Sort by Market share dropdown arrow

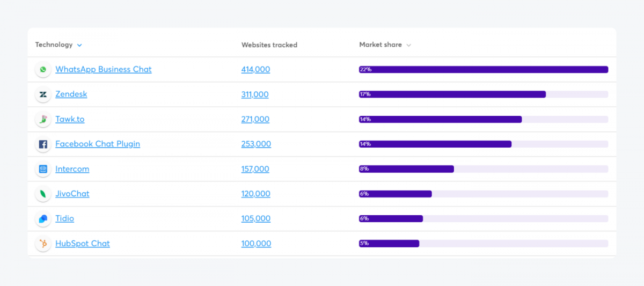tap(408, 45)
